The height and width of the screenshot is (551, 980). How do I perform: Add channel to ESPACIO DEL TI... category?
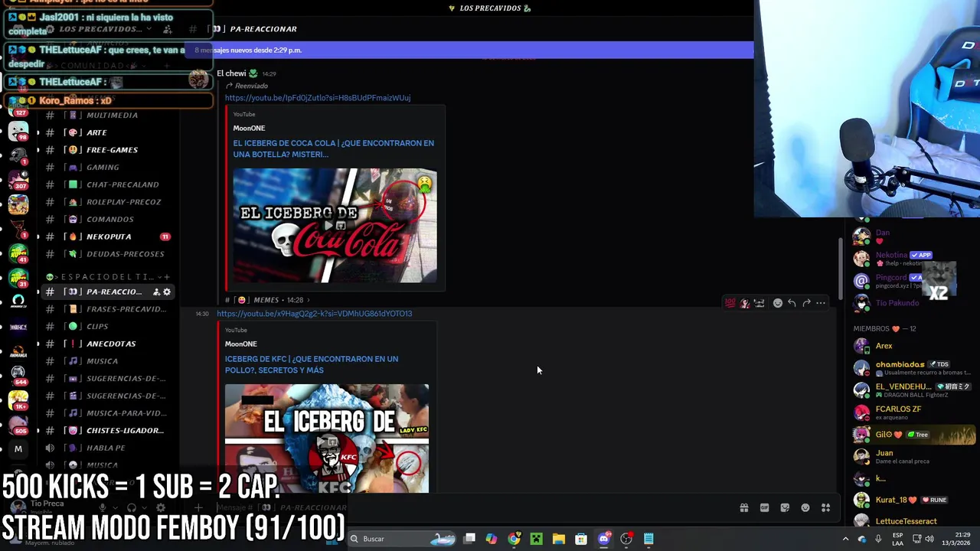tap(167, 276)
